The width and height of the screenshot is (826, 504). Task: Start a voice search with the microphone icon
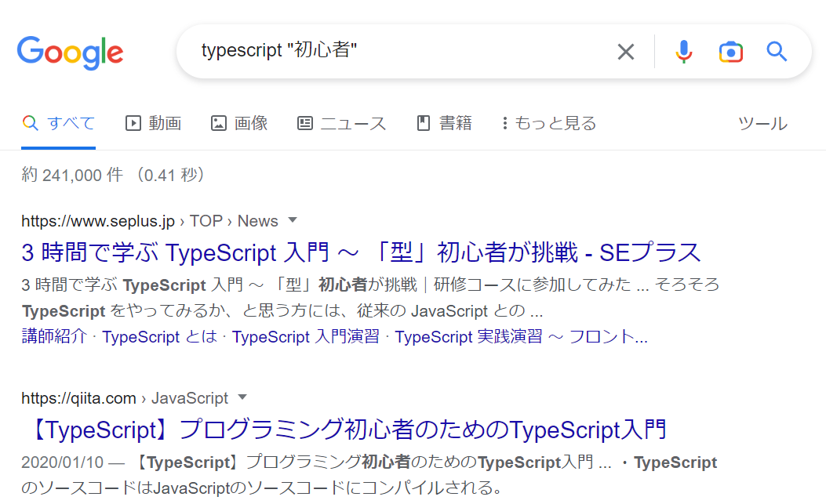683,51
